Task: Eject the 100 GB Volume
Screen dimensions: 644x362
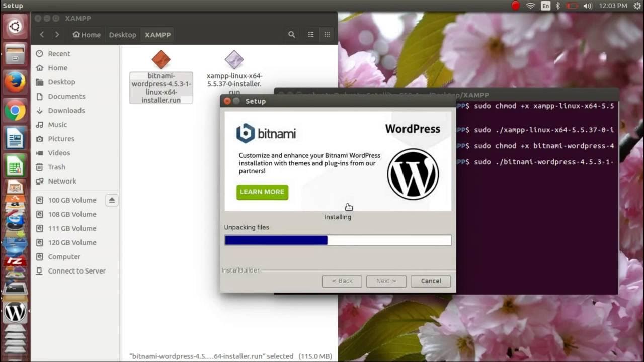Action: pos(112,200)
